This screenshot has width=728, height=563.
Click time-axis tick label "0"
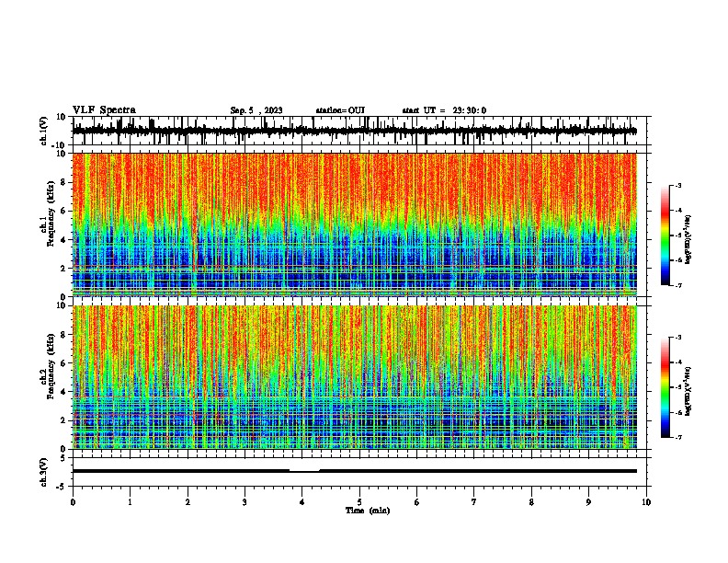click(x=73, y=502)
